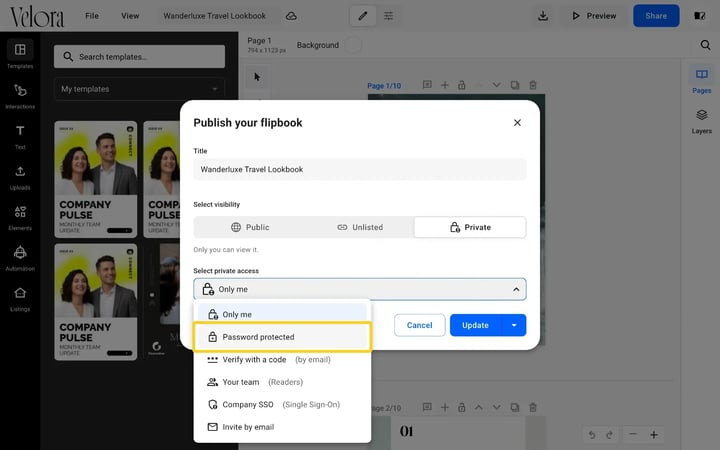
Task: Duplicate Page 1/10
Action: (x=515, y=85)
